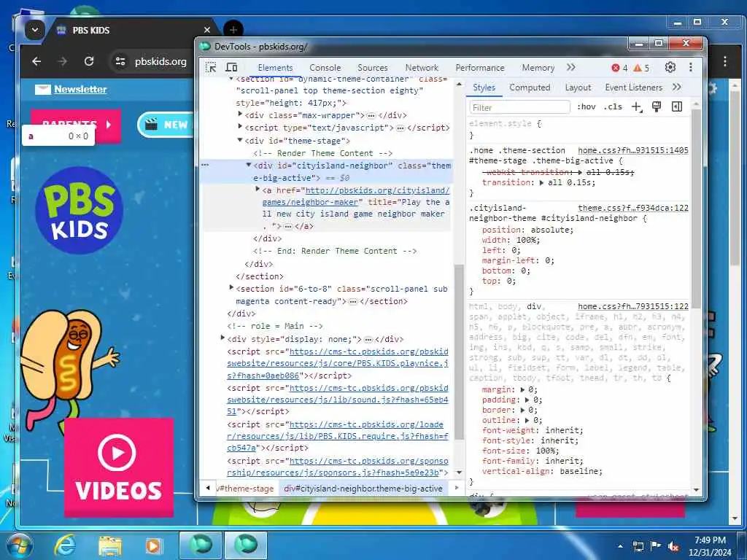Viewport: 747px width, 560px height.
Task: Switch to Console panel tab
Action: (325, 68)
